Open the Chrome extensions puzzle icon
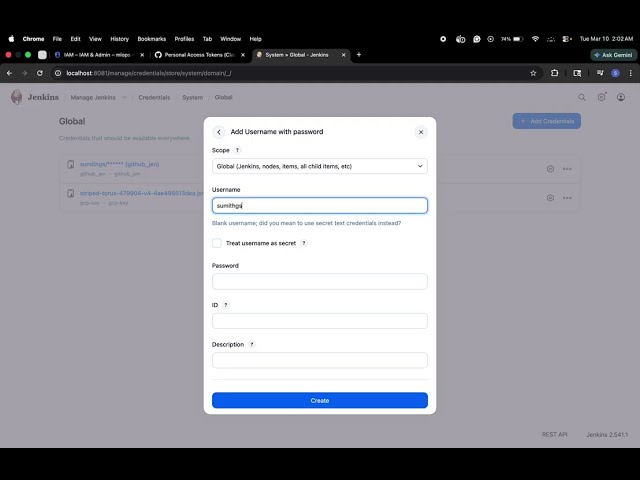The height and width of the screenshot is (480, 640). tap(554, 73)
